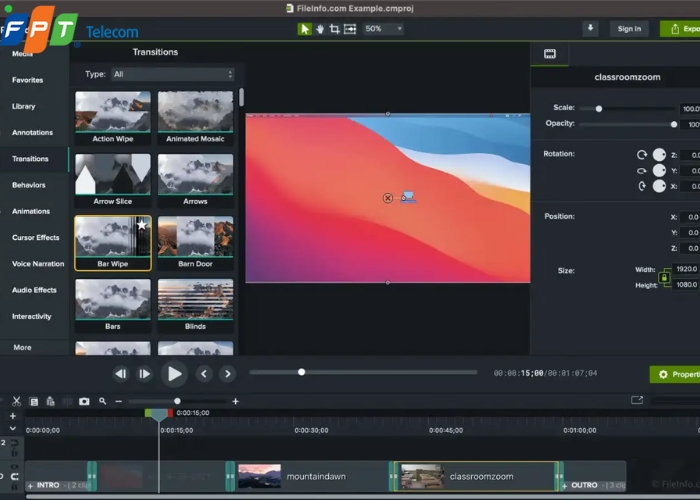700x500 pixels.
Task: Select the arrow Edit mode tool
Action: tap(304, 29)
